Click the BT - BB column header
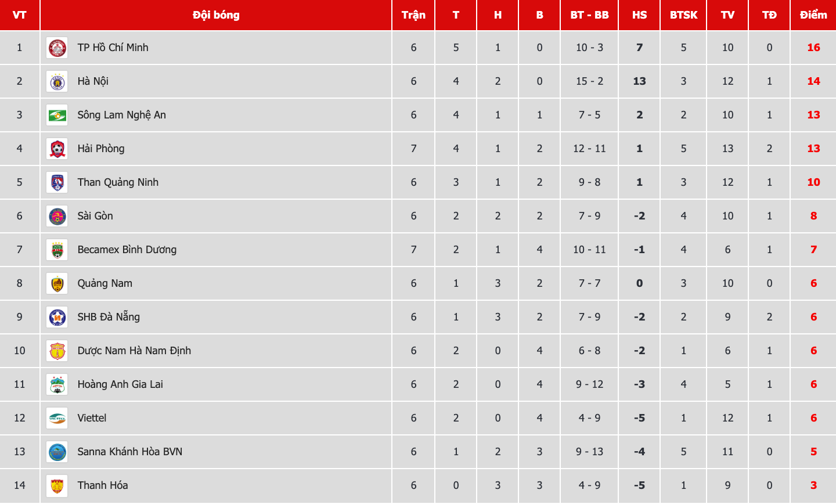Screen dimensions: 836x504 click(x=589, y=15)
